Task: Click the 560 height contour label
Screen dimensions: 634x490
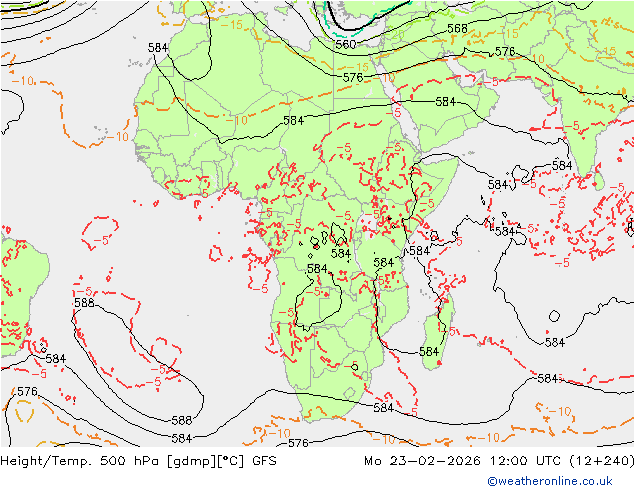Action: click(x=346, y=44)
